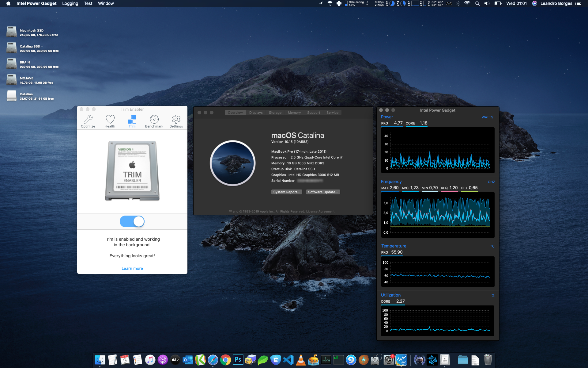Select the MOJAVE drive on desktop

12,80
